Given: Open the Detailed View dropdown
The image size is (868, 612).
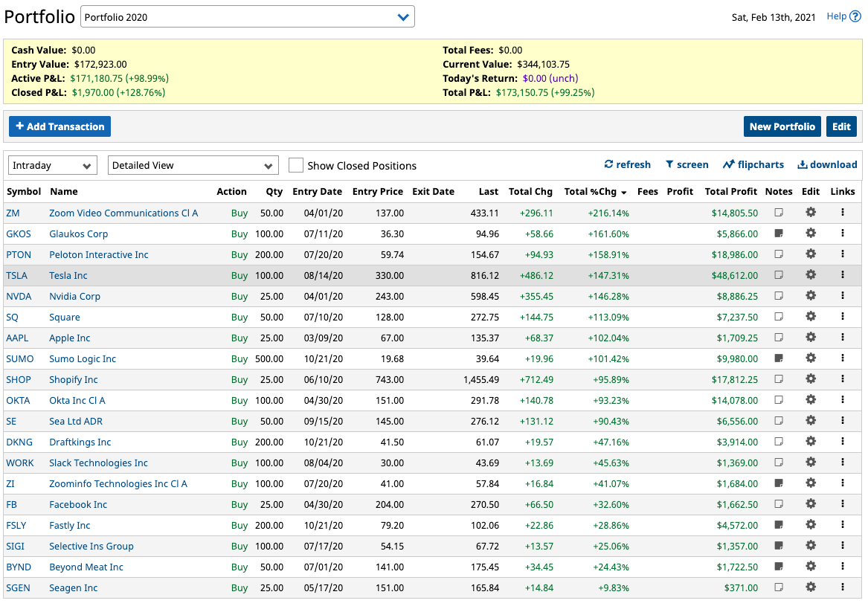Looking at the screenshot, I should pos(193,165).
